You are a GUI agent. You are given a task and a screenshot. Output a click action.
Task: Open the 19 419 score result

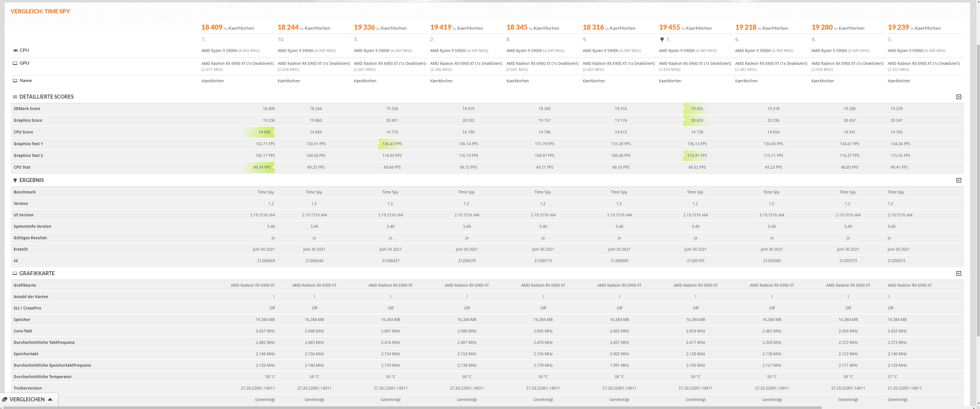coord(440,27)
